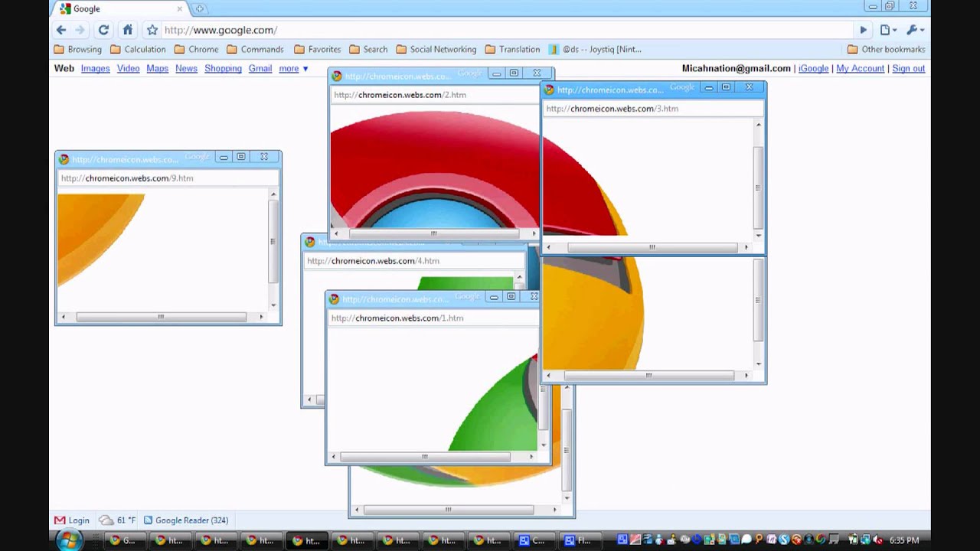Click the taskbar clock showing 6:35 PM
The width and height of the screenshot is (980, 551).
coord(904,541)
